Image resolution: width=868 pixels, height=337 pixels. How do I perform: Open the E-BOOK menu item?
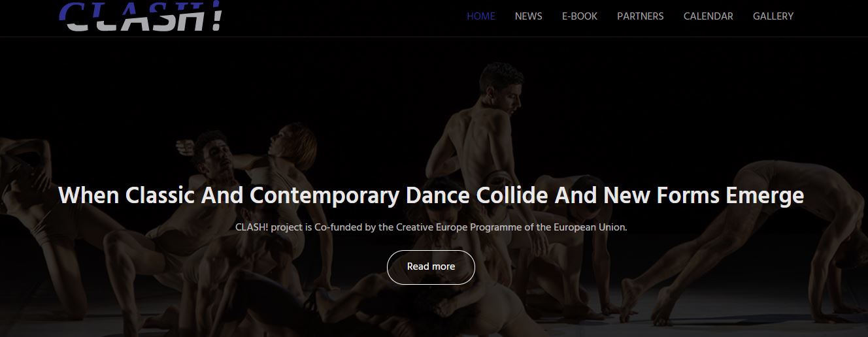coord(579,16)
